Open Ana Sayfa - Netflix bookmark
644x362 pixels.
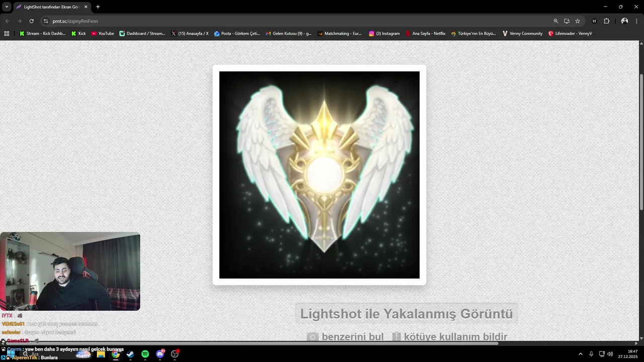tap(426, 34)
